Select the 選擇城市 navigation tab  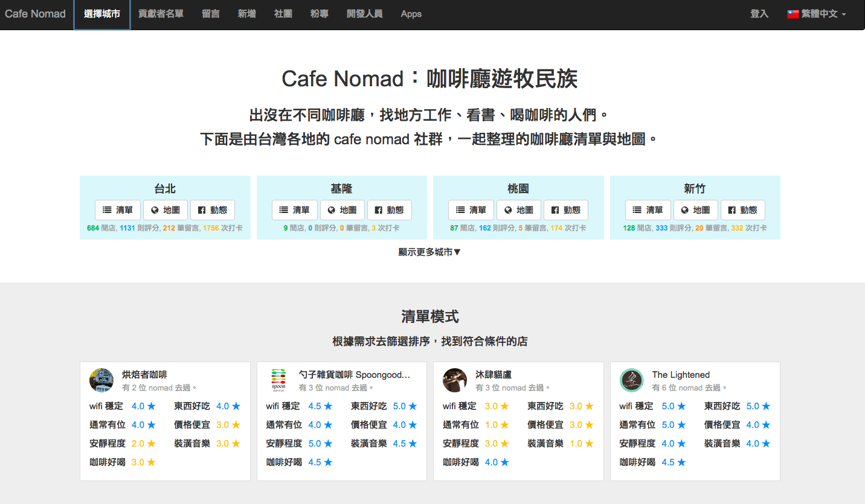[x=102, y=14]
